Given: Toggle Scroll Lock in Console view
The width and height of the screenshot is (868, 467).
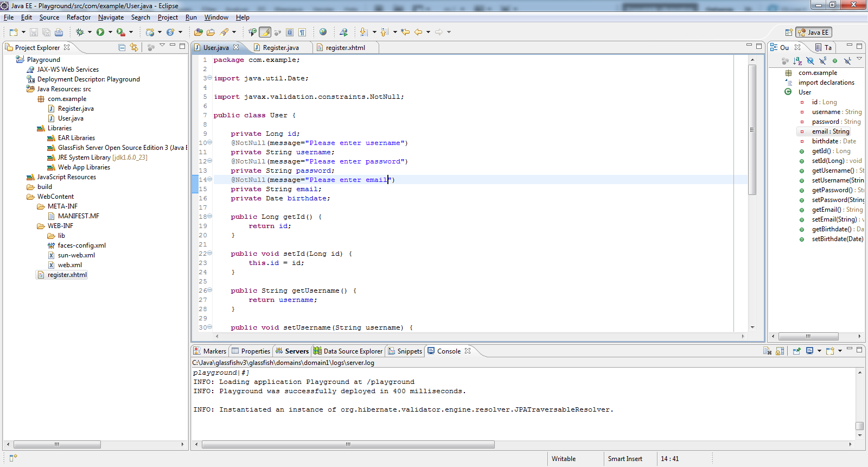Looking at the screenshot, I should click(780, 351).
